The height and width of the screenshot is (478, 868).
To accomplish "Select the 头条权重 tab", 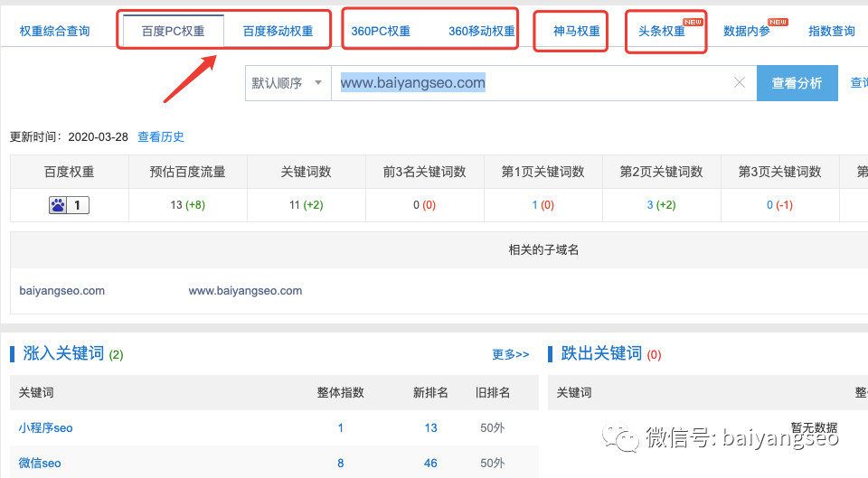I will (662, 32).
